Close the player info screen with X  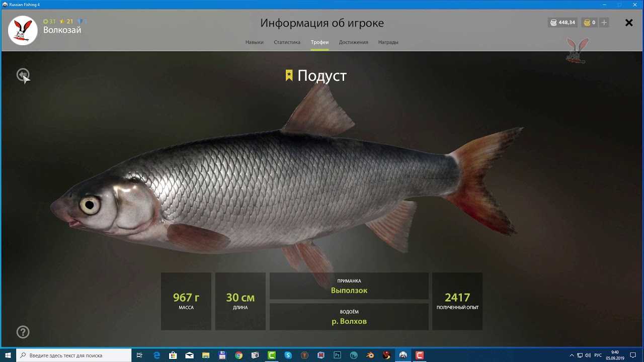pos(629,23)
